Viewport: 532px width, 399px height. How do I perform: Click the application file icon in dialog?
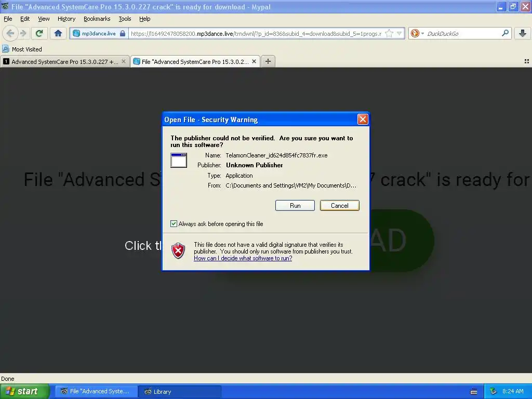(179, 160)
